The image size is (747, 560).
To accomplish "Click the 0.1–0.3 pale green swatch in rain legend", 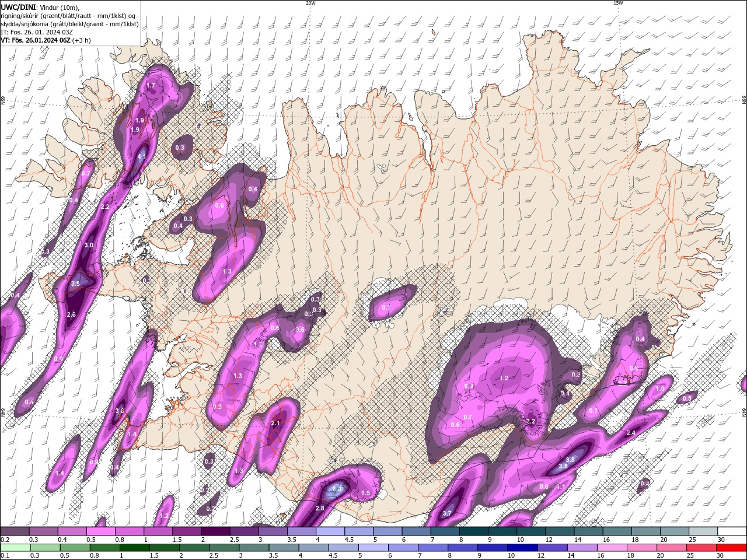I will 15,547.
